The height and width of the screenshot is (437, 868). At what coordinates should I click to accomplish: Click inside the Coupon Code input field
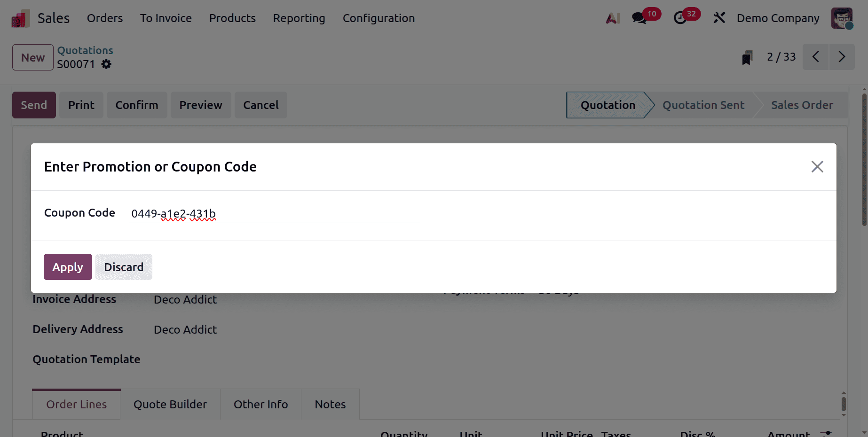point(274,214)
